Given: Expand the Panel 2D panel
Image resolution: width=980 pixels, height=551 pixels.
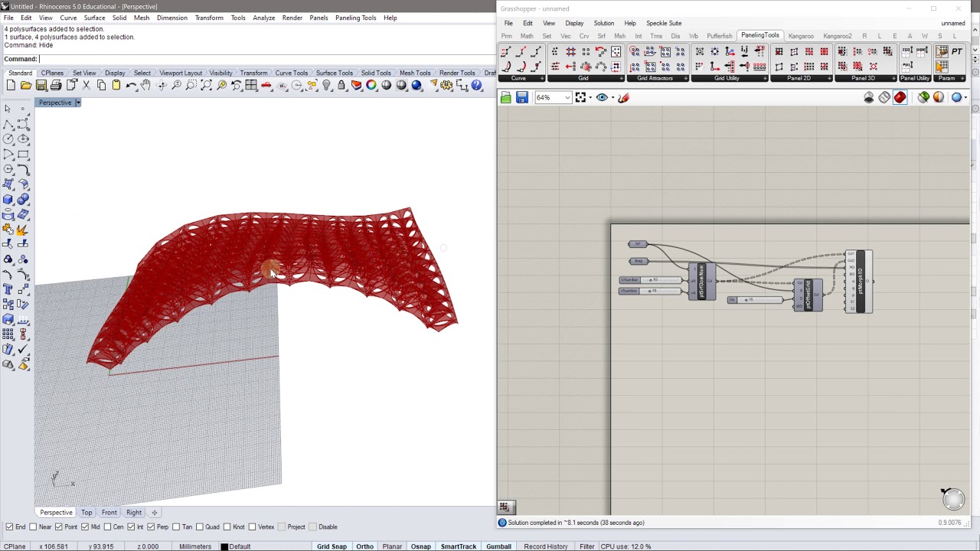Looking at the screenshot, I should (x=829, y=78).
